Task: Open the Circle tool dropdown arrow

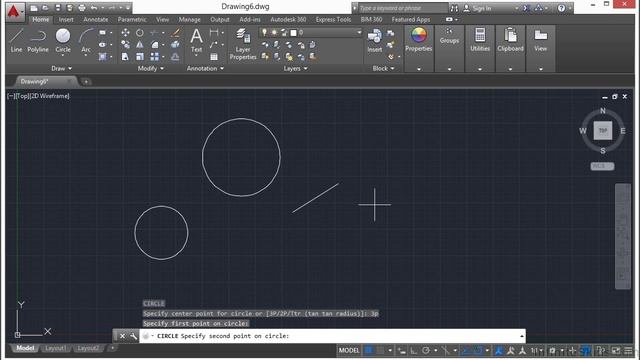Action: 63,55
